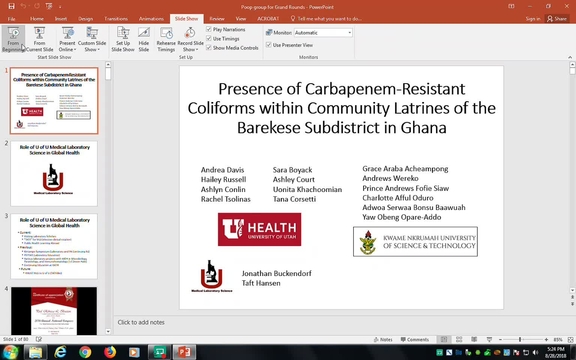Open the Animations tab
Image resolution: width=576 pixels, height=360 pixels.
151,19
